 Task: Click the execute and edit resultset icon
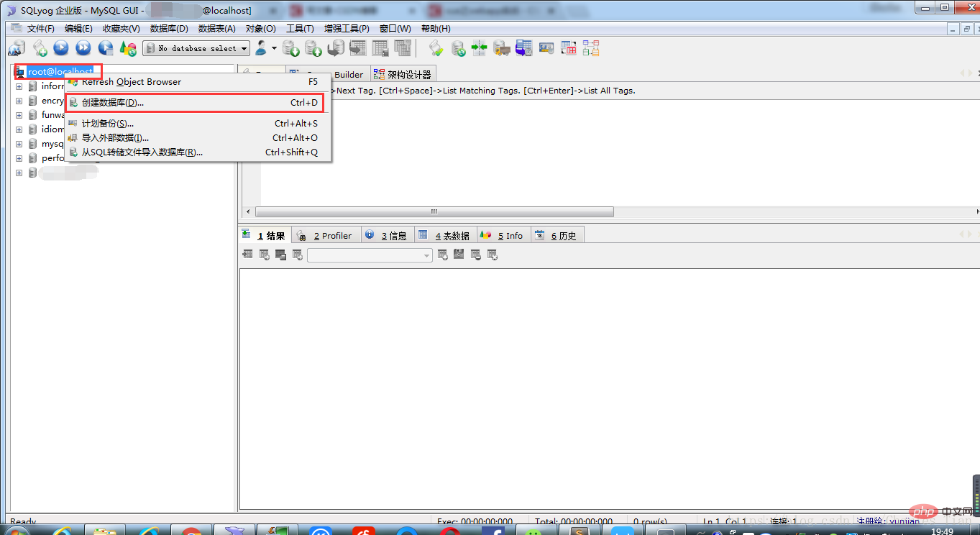point(106,48)
